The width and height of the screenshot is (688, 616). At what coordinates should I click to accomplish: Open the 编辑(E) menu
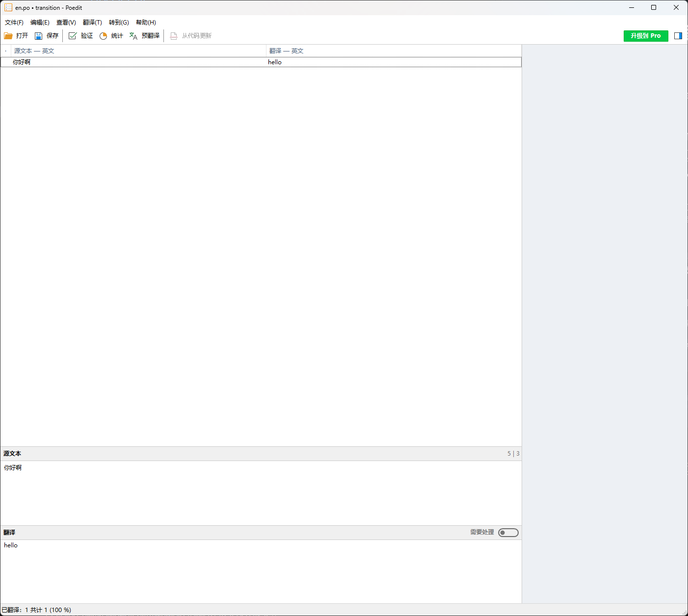coord(40,23)
